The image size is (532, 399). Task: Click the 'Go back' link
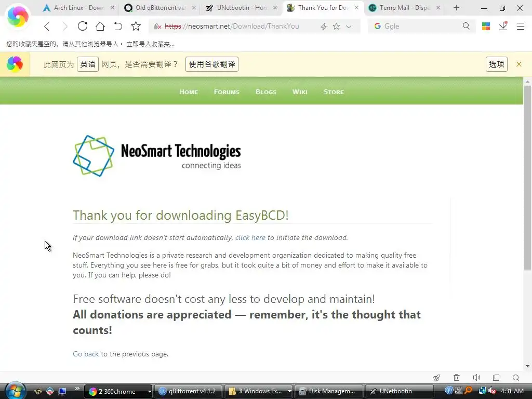click(86, 354)
